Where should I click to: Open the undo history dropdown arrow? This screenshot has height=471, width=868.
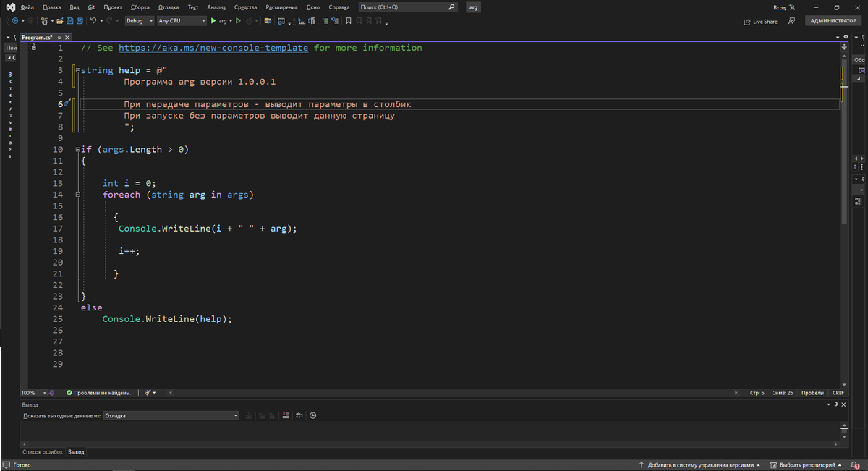point(102,21)
